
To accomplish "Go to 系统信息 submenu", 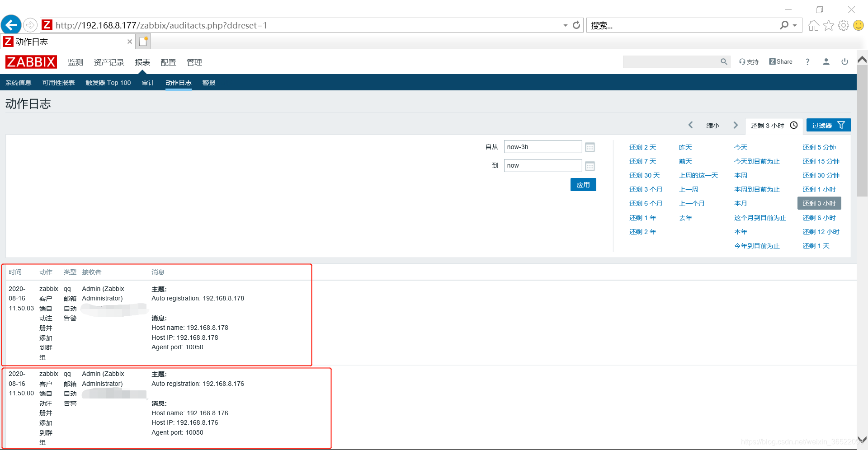I will coord(18,83).
